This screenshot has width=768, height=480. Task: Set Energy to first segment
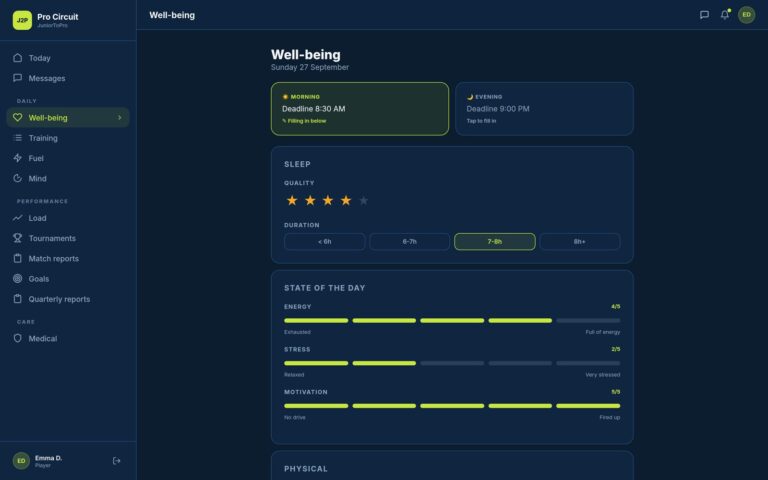(316, 321)
